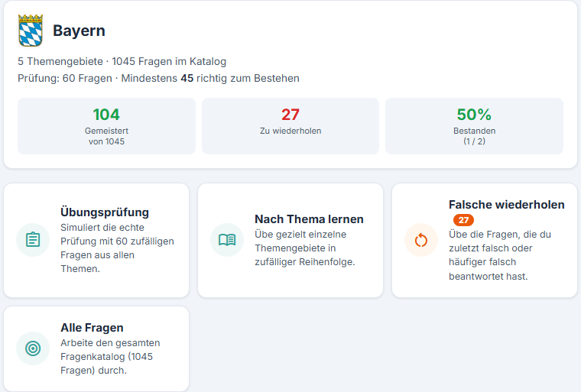Select the 104 Gemeistert stat box
The image size is (581, 392).
click(x=107, y=126)
